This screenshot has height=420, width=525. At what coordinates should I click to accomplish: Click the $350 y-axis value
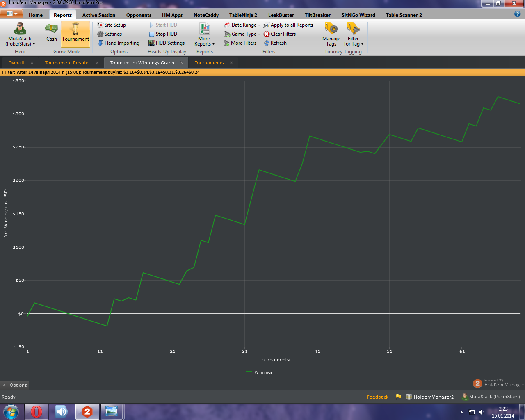point(18,81)
